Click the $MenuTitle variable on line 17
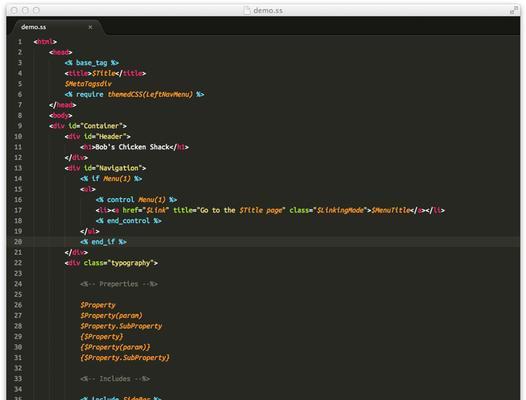Screen dimensions: 526x400 (390, 210)
